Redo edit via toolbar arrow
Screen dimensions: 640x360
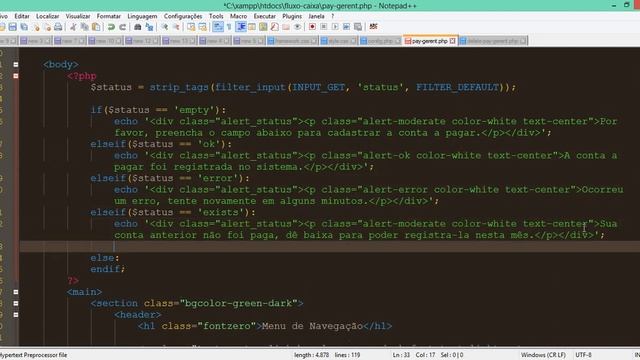(122, 27)
